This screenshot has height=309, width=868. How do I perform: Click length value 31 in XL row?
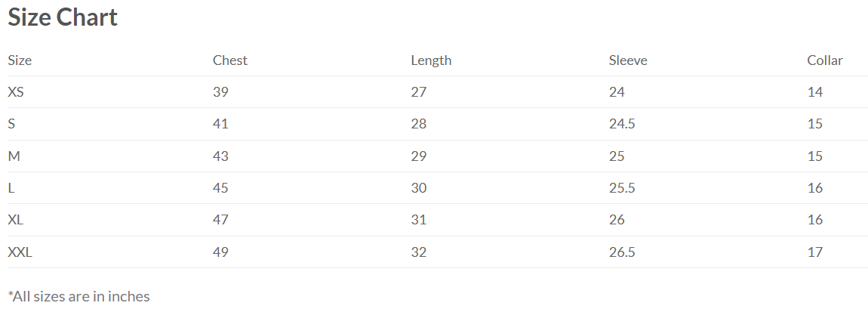click(418, 220)
